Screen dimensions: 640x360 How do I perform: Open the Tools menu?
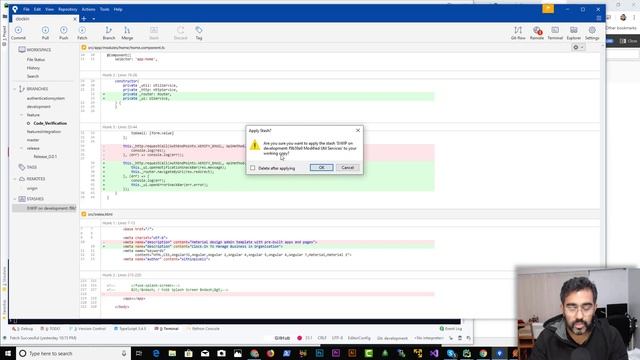[104, 9]
